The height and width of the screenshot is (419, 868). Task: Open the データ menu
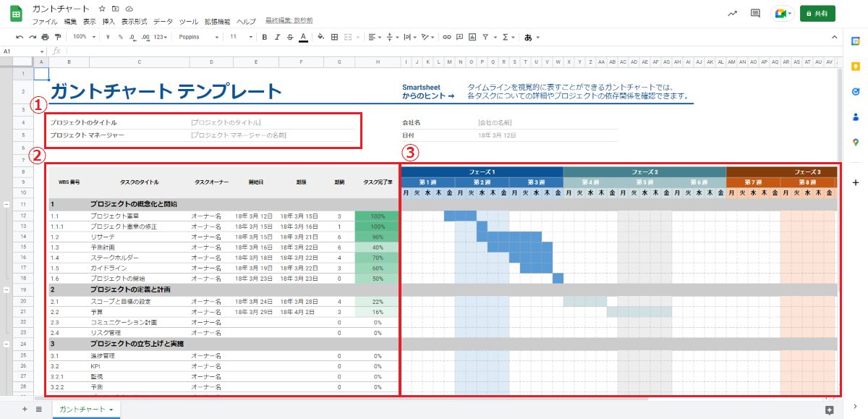coord(163,22)
